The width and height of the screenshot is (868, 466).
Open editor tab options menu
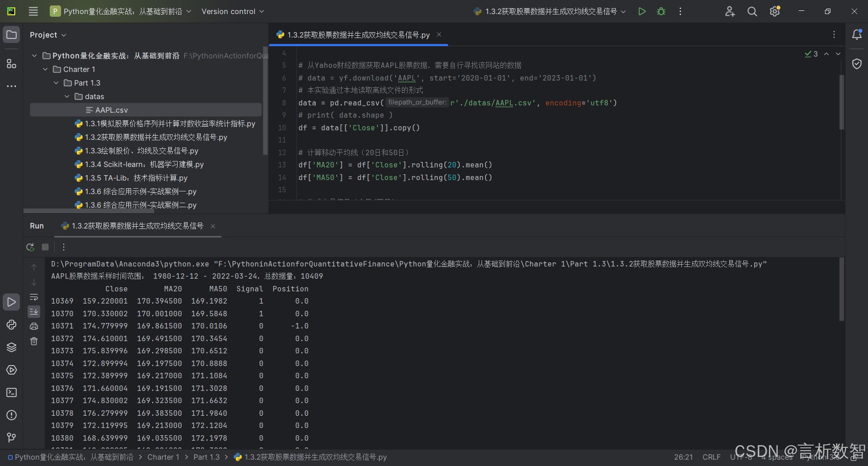(834, 35)
